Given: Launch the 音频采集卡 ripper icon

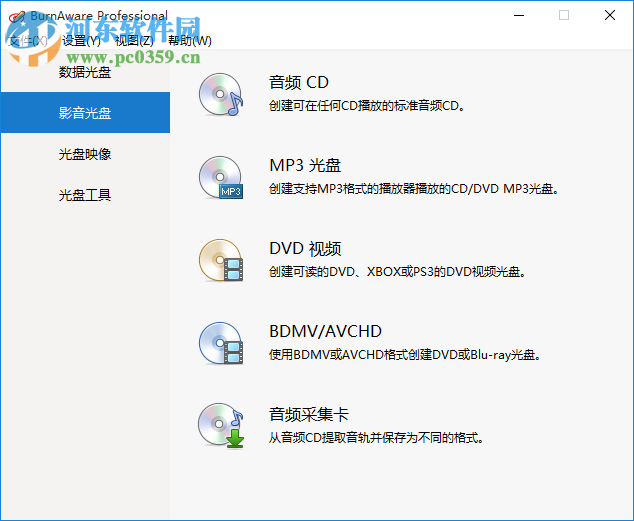Looking at the screenshot, I should click(x=221, y=426).
